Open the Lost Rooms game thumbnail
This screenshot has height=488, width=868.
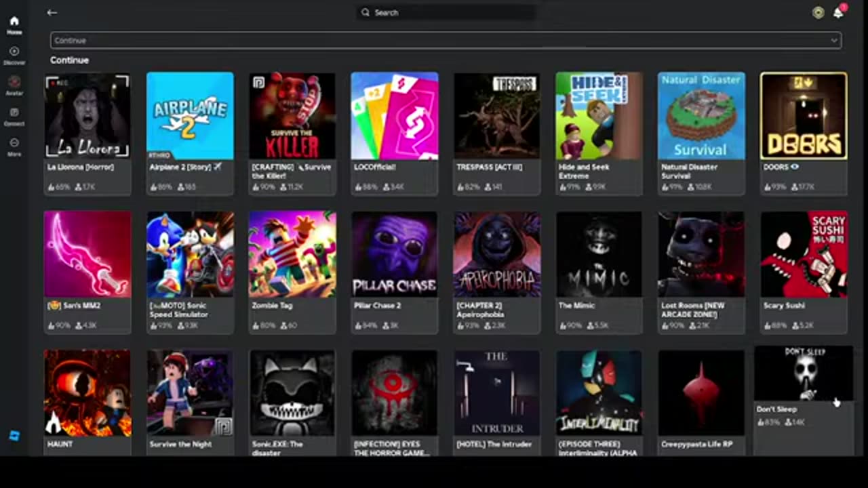click(x=701, y=254)
